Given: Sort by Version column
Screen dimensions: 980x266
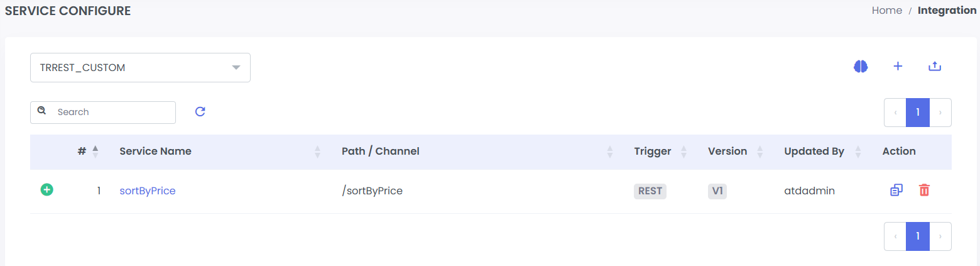Looking at the screenshot, I should pos(759,152).
